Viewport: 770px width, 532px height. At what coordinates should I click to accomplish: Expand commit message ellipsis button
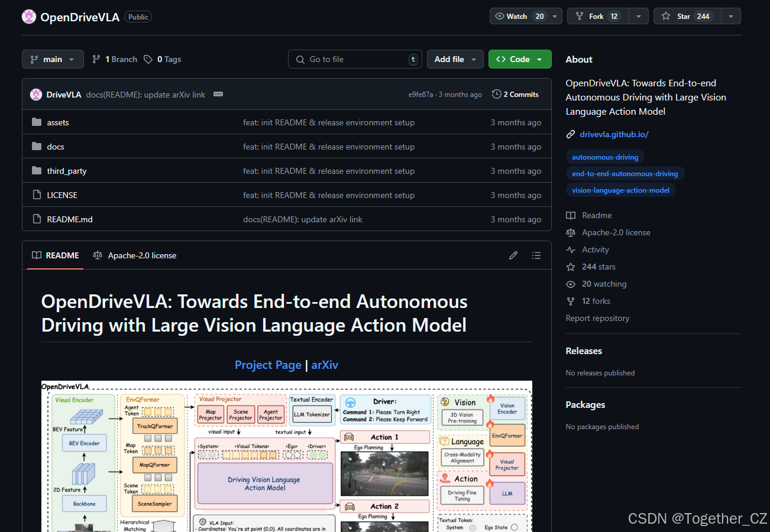[218, 95]
